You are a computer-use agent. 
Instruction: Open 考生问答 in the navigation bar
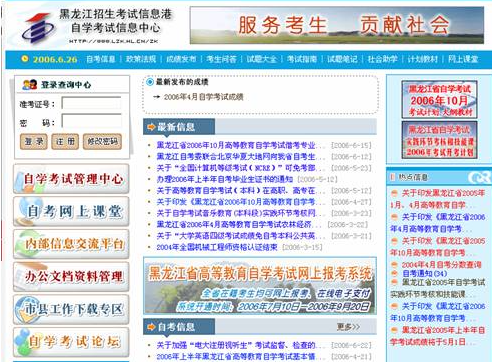(x=221, y=59)
